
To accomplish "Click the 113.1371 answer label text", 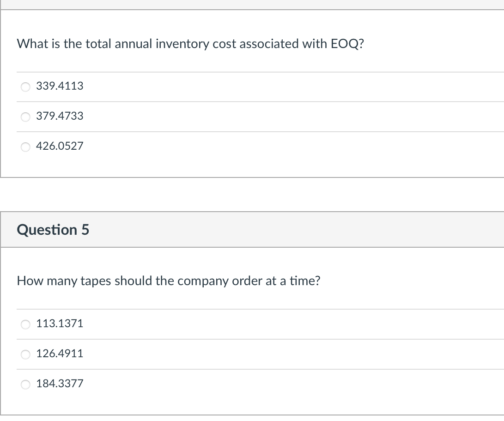I will coord(60,323).
